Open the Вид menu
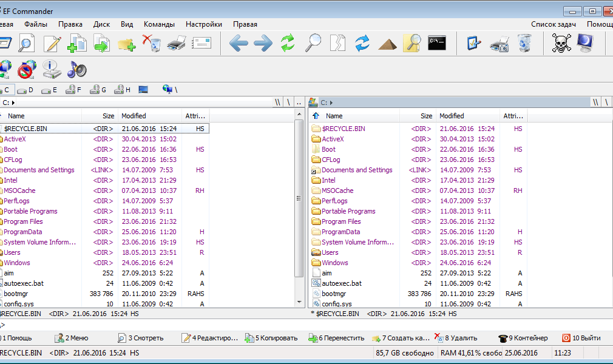 (x=127, y=24)
